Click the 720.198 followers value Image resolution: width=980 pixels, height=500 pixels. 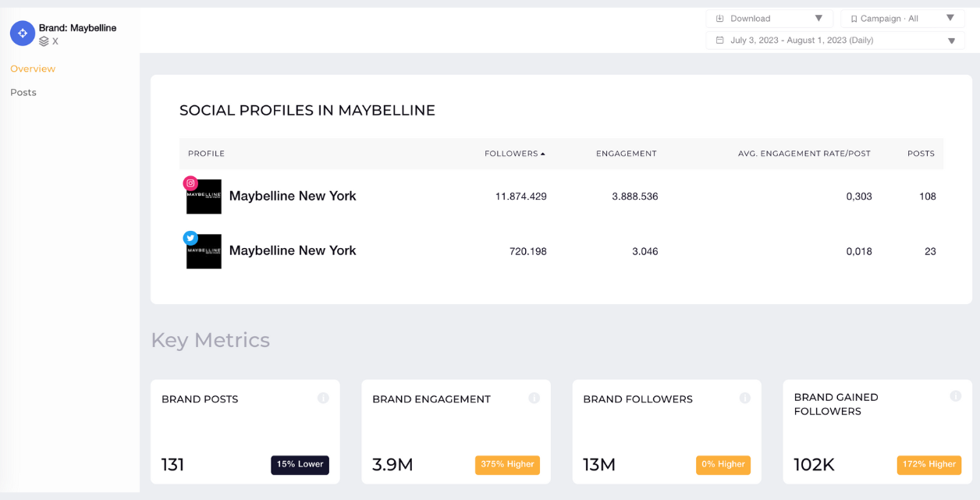click(528, 251)
